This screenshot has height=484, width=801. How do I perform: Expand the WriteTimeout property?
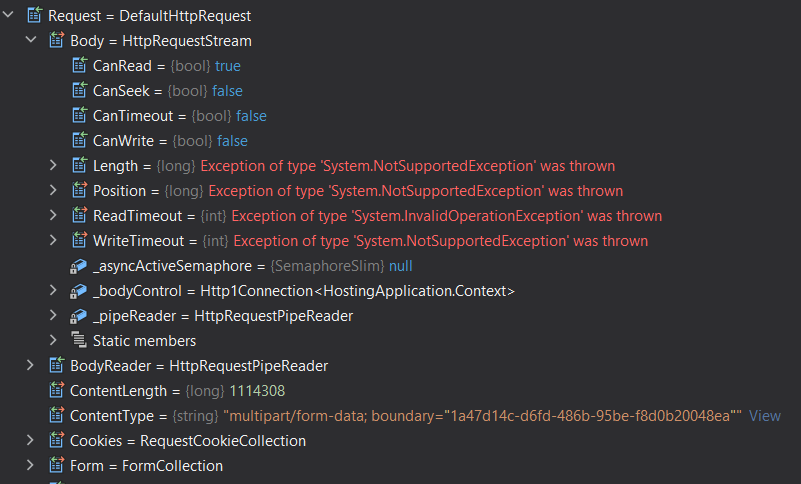pos(53,240)
